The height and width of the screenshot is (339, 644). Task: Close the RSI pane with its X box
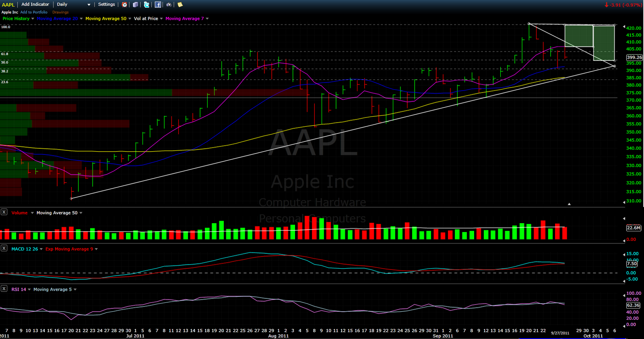click(4, 288)
